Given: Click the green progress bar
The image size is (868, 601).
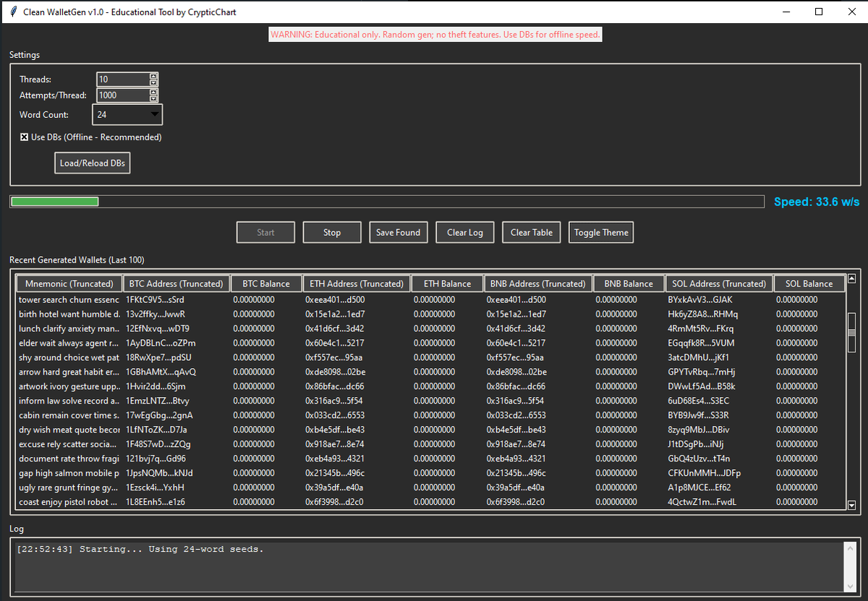Looking at the screenshot, I should (x=55, y=201).
